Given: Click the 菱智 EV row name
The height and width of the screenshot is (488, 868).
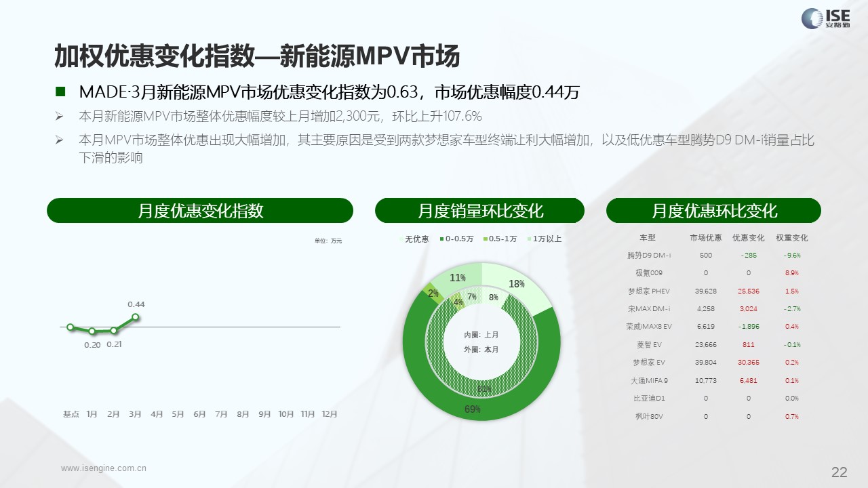Looking at the screenshot, I should [x=649, y=344].
